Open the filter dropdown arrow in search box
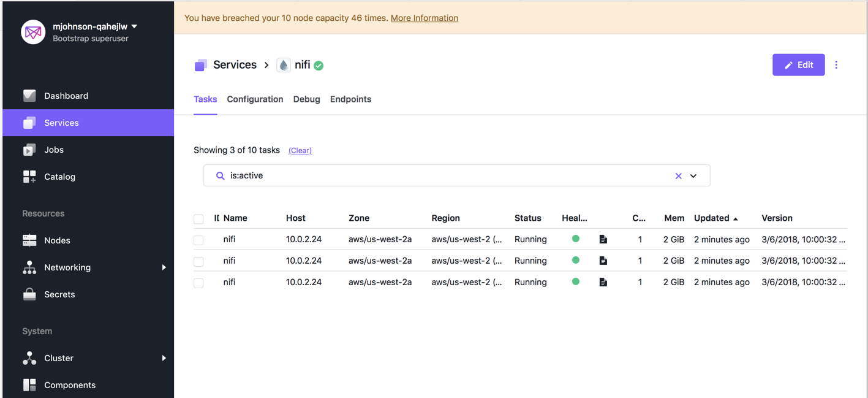The width and height of the screenshot is (868, 398). pyautogui.click(x=693, y=176)
